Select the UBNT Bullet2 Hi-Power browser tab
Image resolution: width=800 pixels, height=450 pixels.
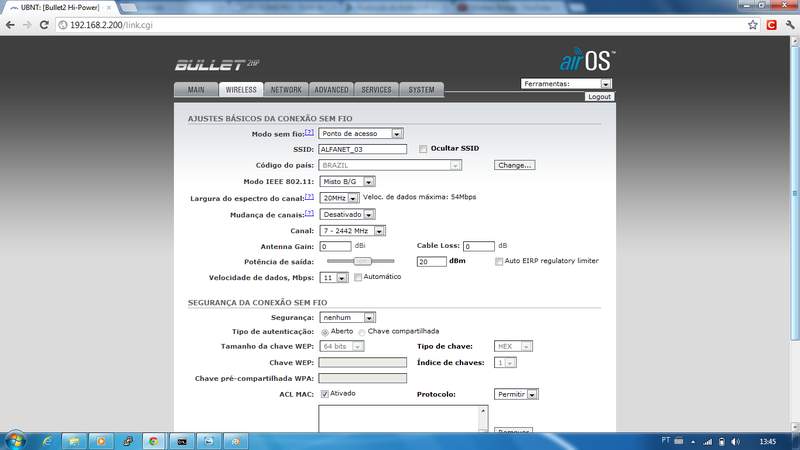pos(60,8)
